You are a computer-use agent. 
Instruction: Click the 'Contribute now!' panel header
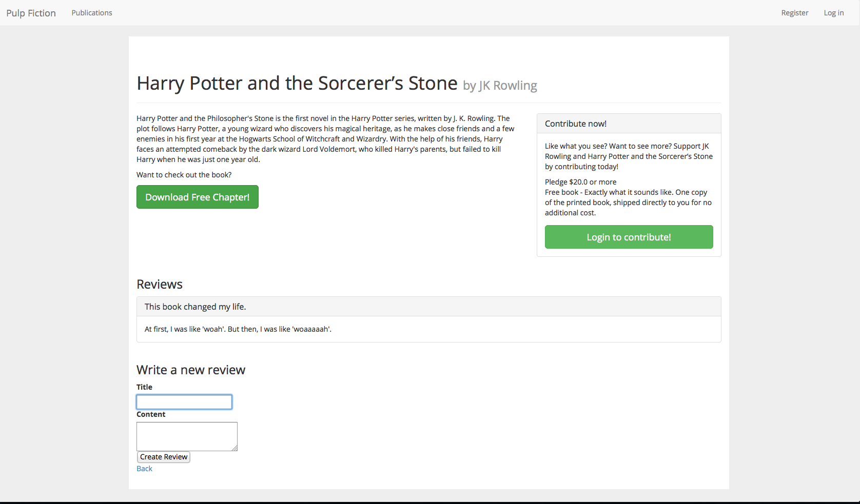(629, 124)
